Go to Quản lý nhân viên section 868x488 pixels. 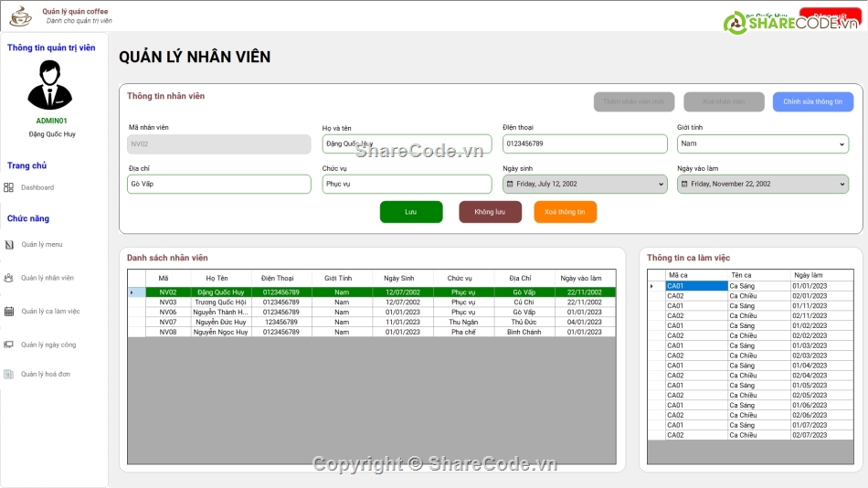point(48,278)
